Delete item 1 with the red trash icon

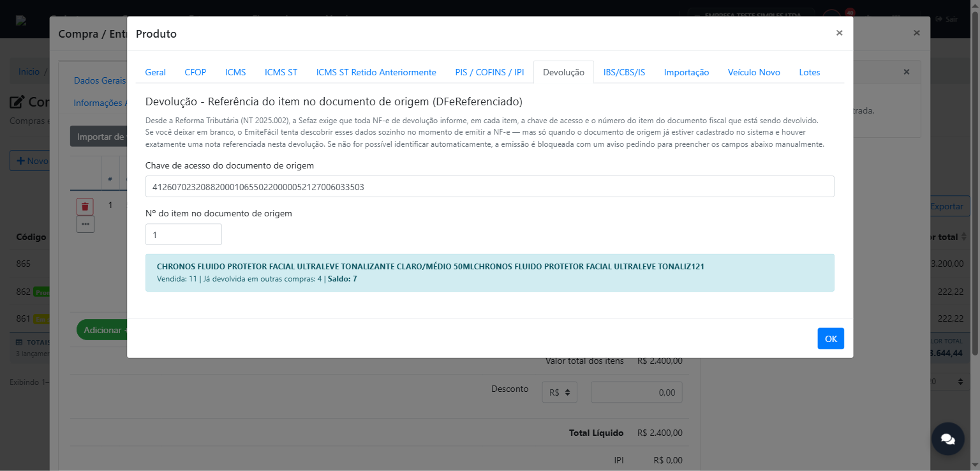[85, 206]
